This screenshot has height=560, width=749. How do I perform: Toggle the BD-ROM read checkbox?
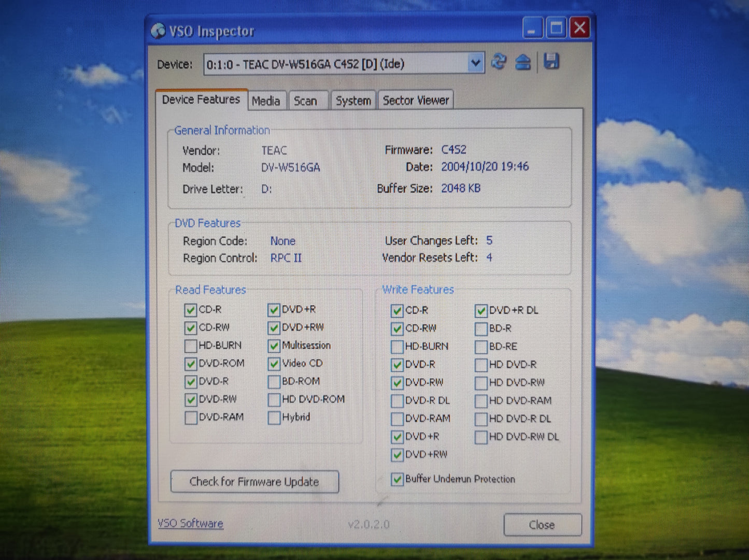[x=274, y=382]
